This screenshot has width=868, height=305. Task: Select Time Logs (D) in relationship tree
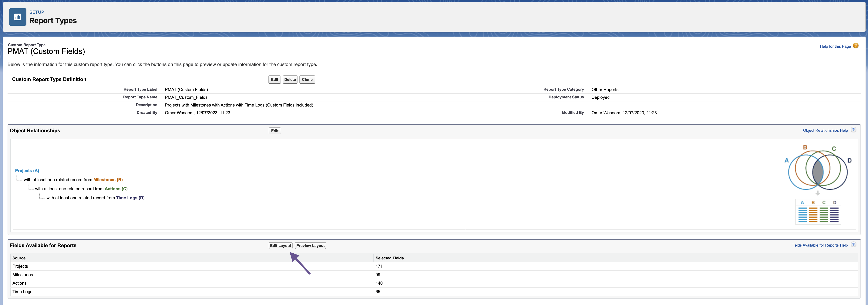(130, 198)
